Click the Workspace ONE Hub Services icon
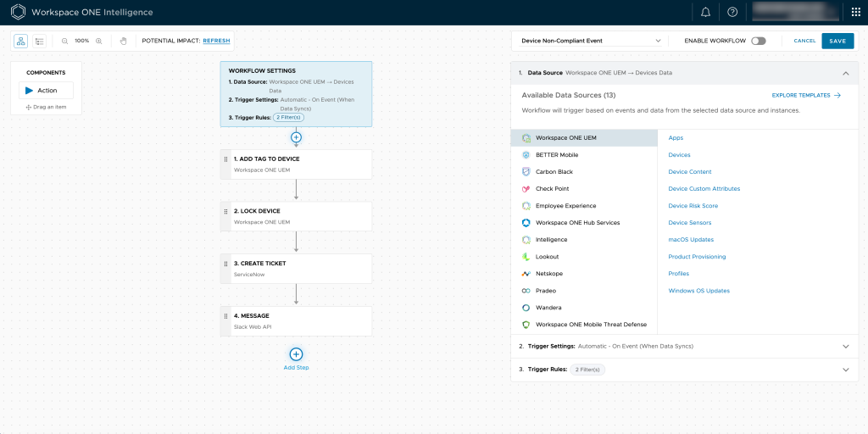The height and width of the screenshot is (434, 868). tap(526, 223)
